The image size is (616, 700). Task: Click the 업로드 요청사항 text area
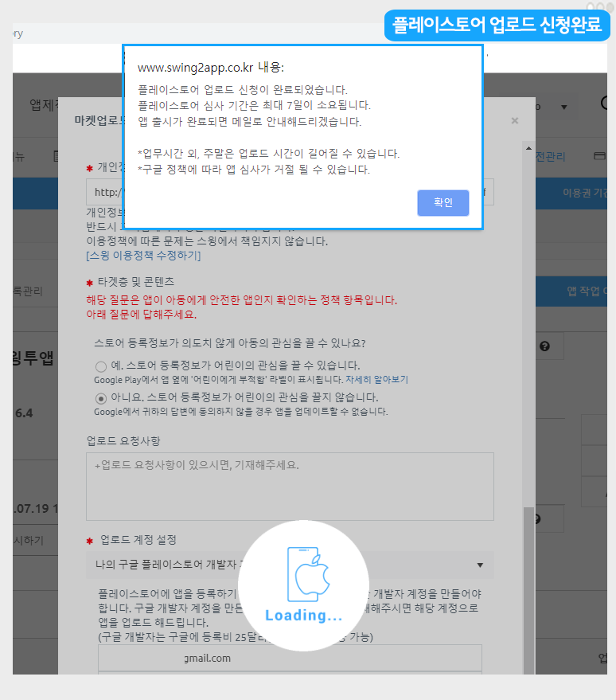point(290,486)
